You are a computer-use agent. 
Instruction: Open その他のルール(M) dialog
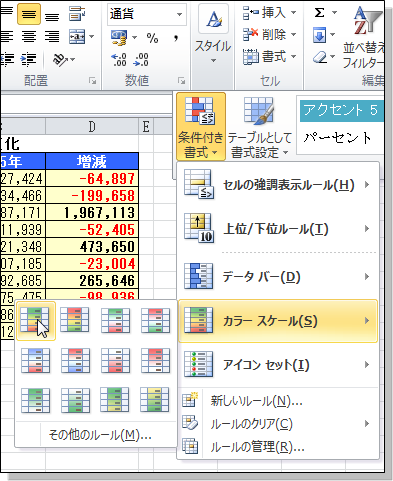pos(97,435)
